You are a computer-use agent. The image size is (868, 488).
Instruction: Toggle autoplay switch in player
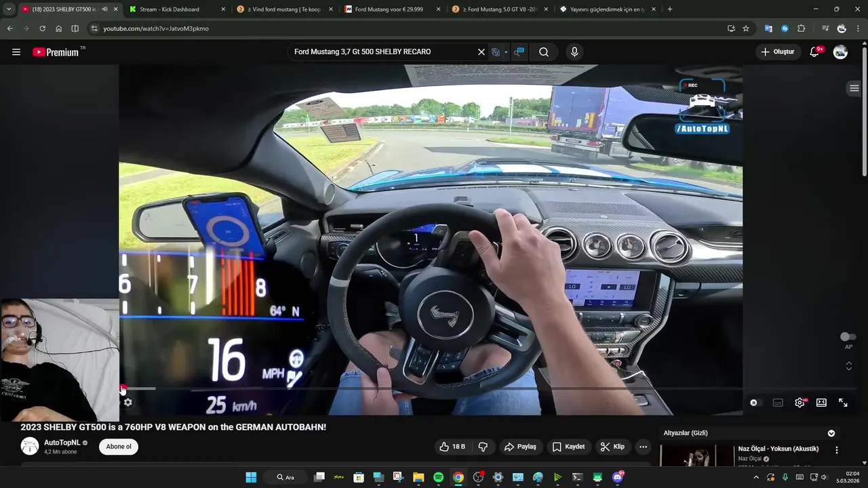(755, 403)
